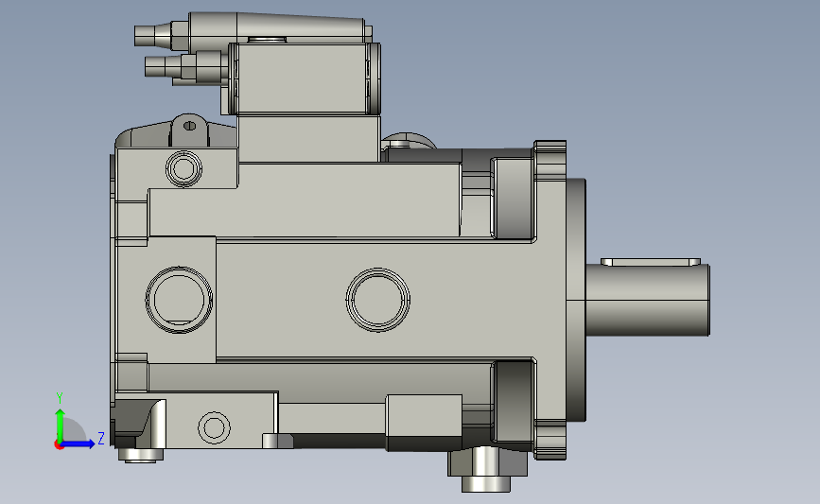820x504 pixels.
Task: Select the small round plug on the upper-left housing
Action: (x=183, y=168)
